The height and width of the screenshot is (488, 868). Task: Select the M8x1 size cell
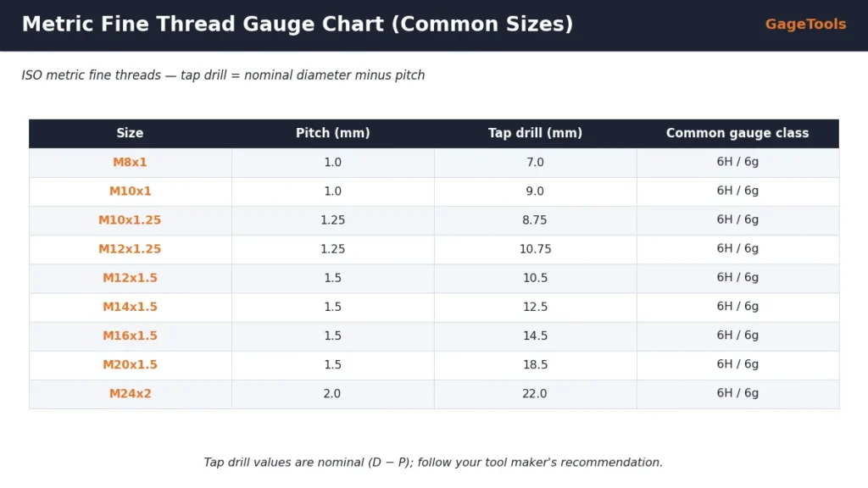pyautogui.click(x=130, y=163)
